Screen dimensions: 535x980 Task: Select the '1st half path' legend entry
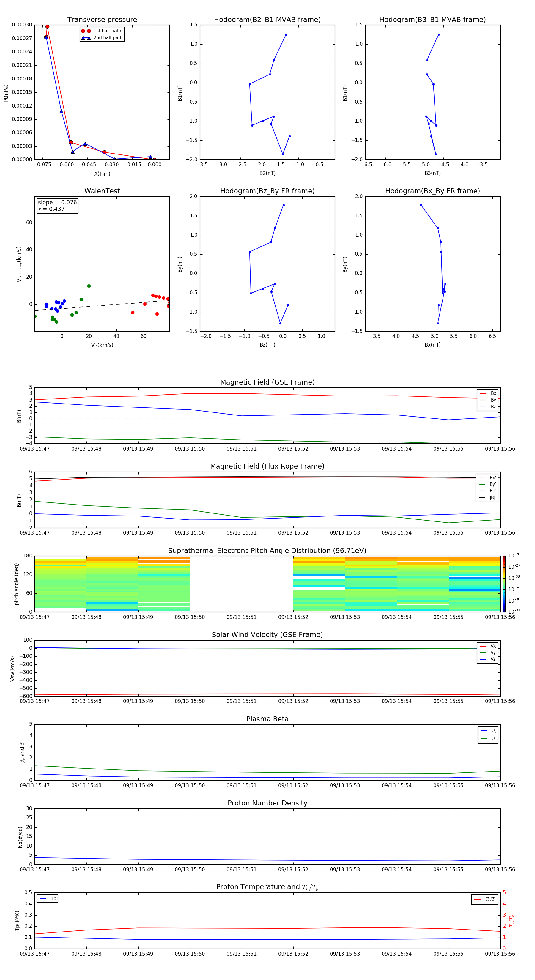[102, 31]
